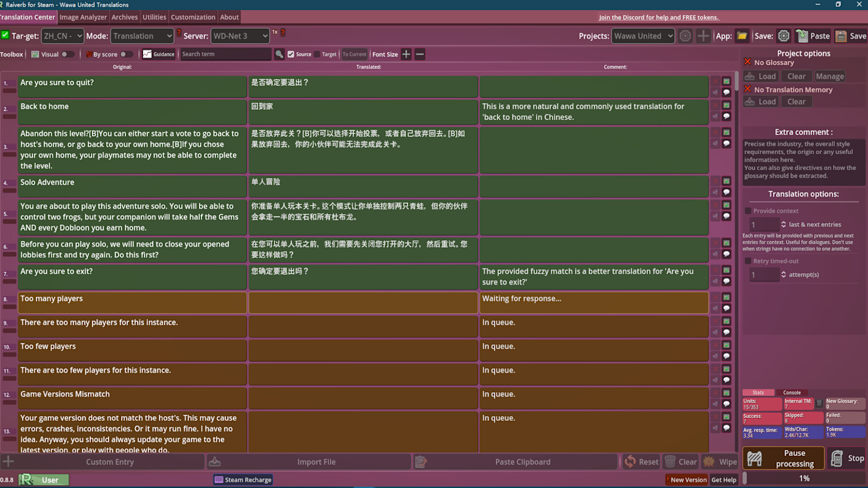This screenshot has height=488, width=868.
Task: Click the Stop extinguisher icon
Action: coord(837,458)
